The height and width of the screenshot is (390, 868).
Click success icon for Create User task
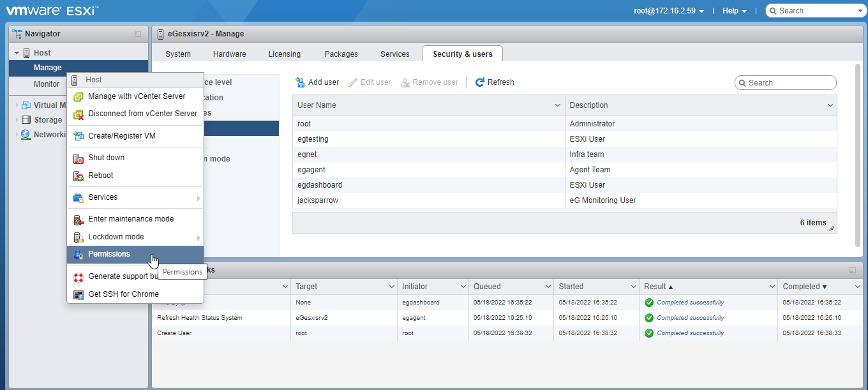pos(649,333)
